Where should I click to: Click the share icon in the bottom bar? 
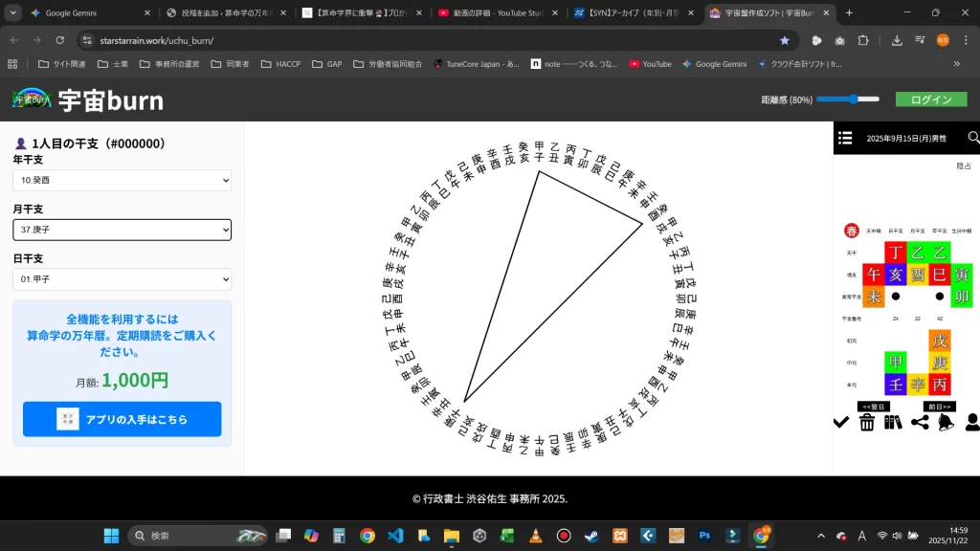(920, 422)
